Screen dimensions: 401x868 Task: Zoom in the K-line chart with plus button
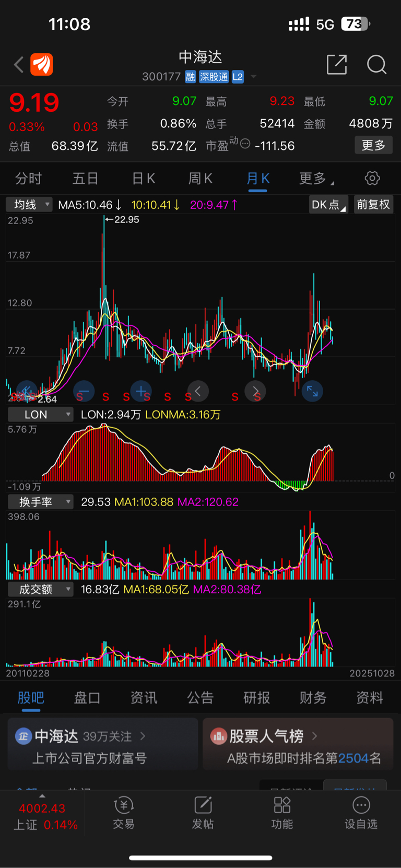[x=140, y=391]
